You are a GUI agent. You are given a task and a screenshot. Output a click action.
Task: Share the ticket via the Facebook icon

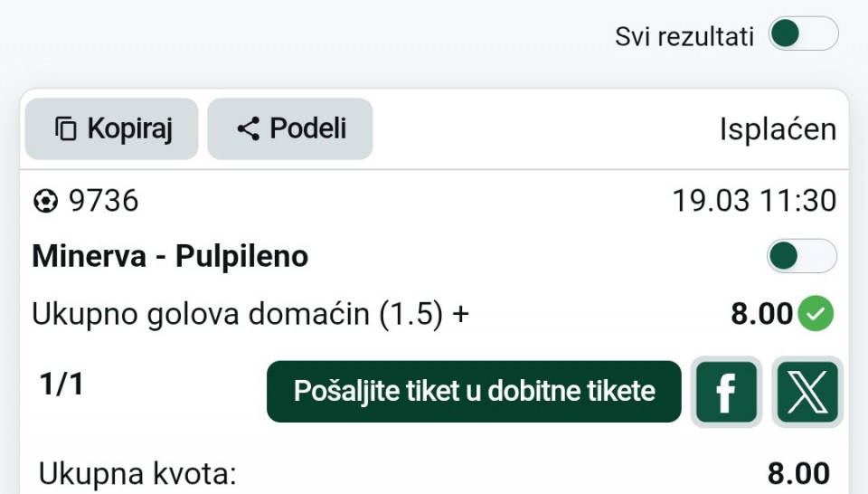coord(726,392)
